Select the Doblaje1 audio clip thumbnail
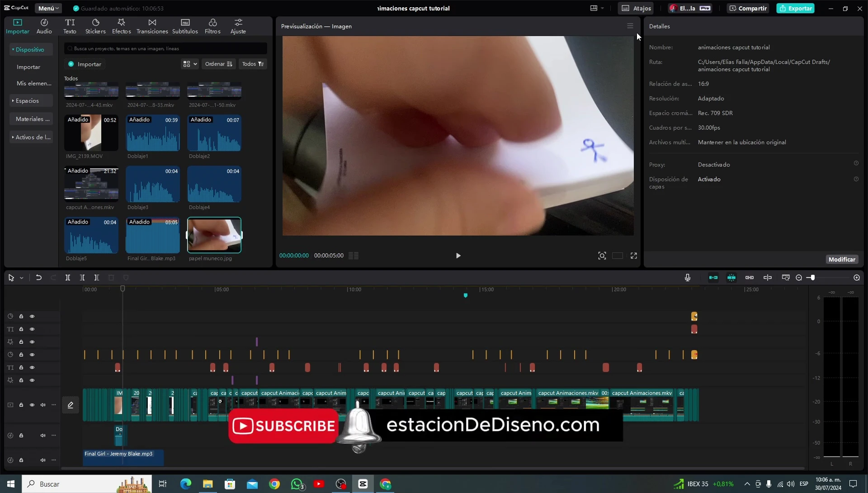The height and width of the screenshot is (493, 868). 153,133
